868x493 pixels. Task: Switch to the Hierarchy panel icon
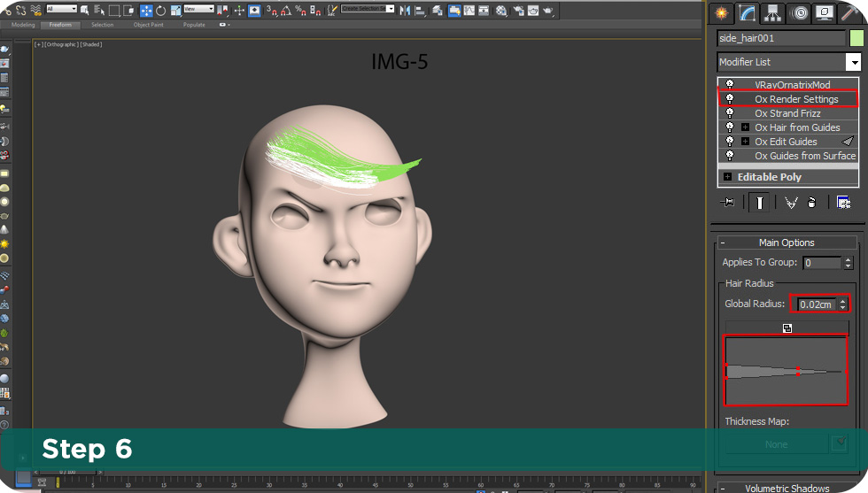pyautogui.click(x=773, y=12)
